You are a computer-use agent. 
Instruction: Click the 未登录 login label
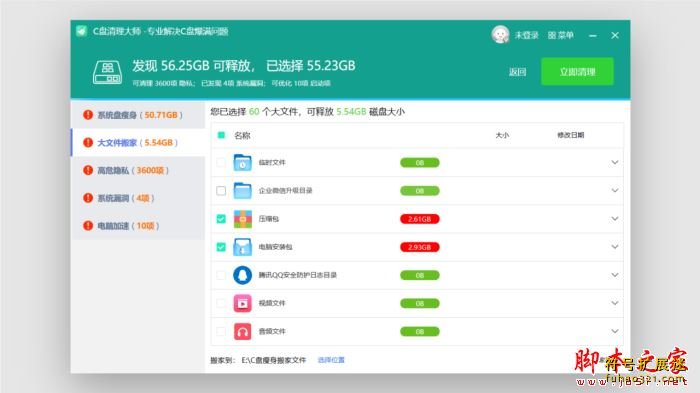[526, 35]
